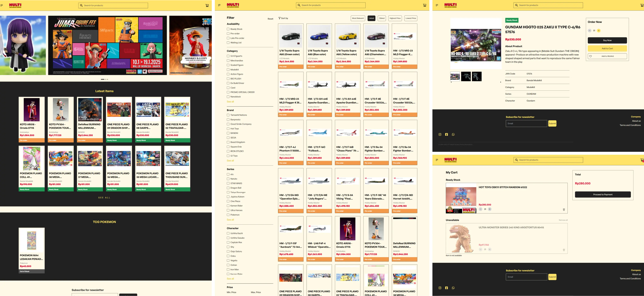
Task: Open WhatsApp from the My Cart page footer
Action: 453,288
